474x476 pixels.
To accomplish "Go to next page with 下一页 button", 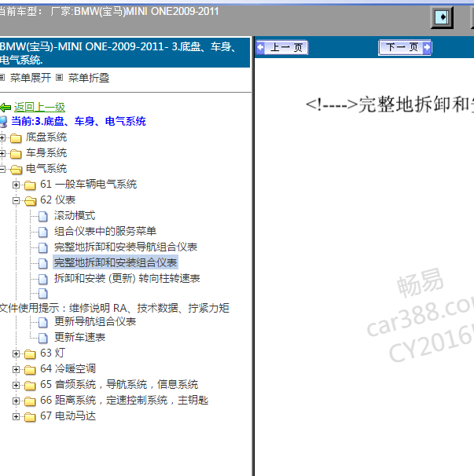I will click(x=405, y=47).
